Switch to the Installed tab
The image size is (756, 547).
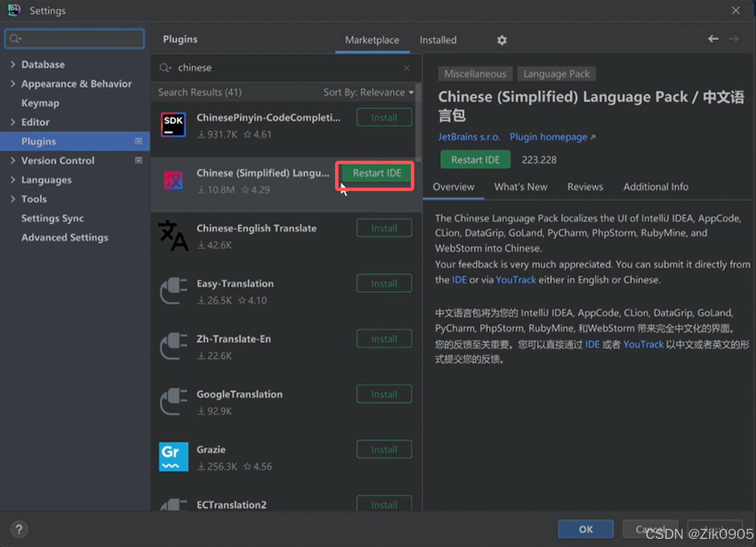click(x=438, y=40)
